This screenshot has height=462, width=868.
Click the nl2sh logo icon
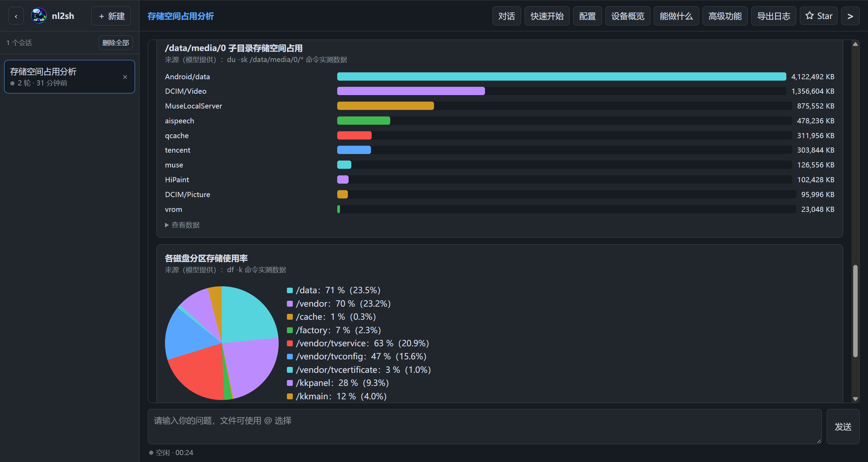(x=39, y=16)
